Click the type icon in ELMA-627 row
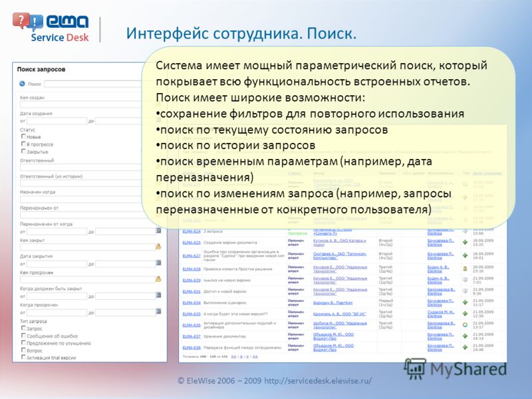 465,255
